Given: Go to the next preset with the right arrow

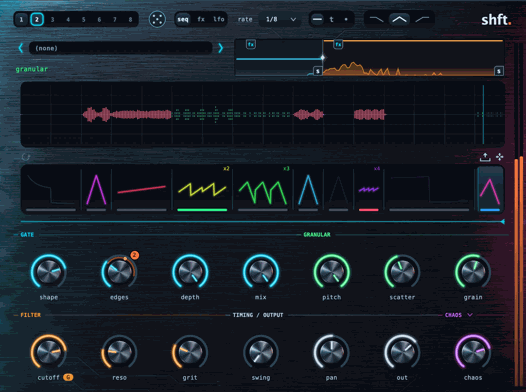Looking at the screenshot, I should [x=220, y=48].
